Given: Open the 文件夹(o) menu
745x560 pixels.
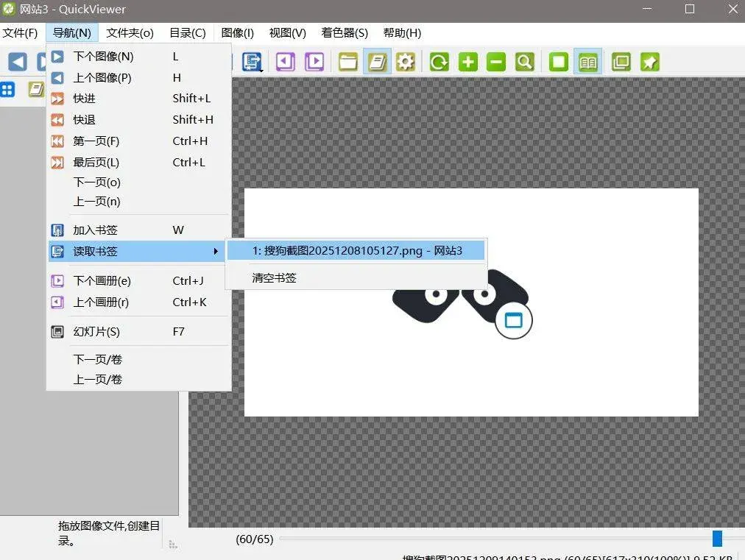Looking at the screenshot, I should point(130,33).
